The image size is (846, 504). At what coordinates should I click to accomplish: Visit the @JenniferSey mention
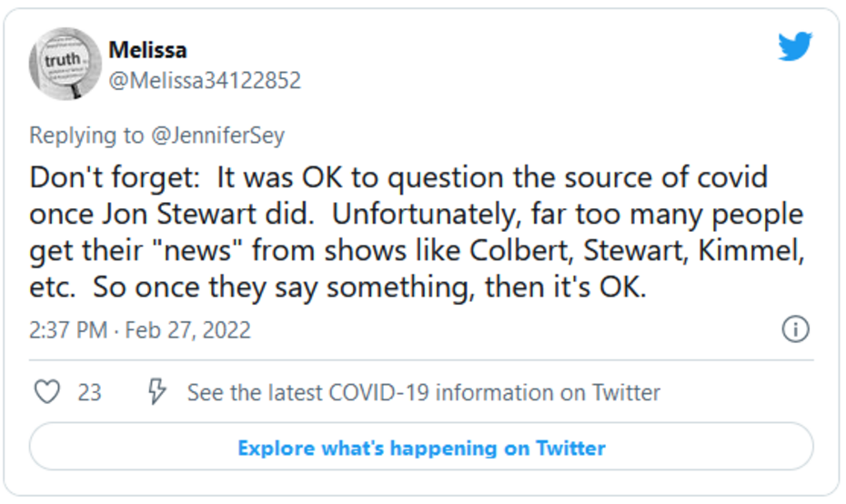[217, 136]
